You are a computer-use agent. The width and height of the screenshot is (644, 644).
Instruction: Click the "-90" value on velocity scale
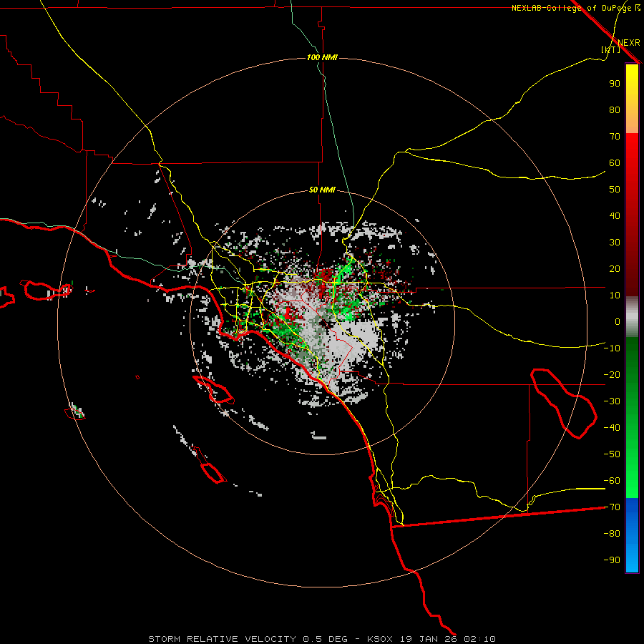[612, 560]
